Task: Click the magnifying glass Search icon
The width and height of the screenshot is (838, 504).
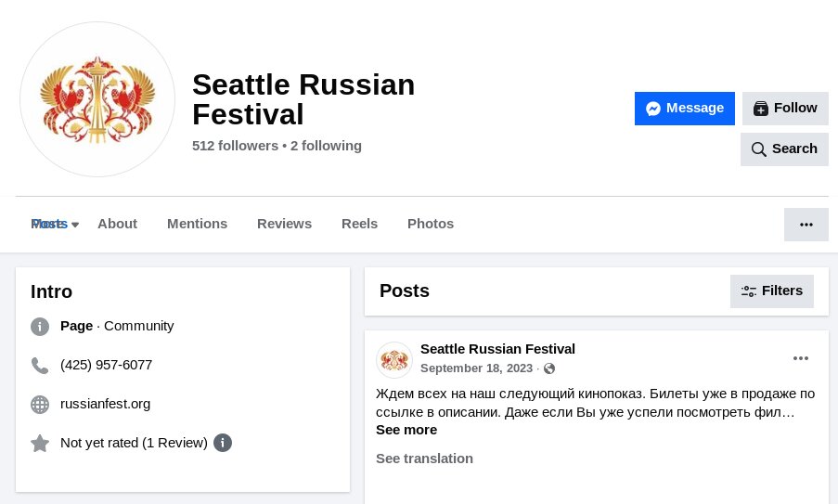Action: tap(758, 149)
